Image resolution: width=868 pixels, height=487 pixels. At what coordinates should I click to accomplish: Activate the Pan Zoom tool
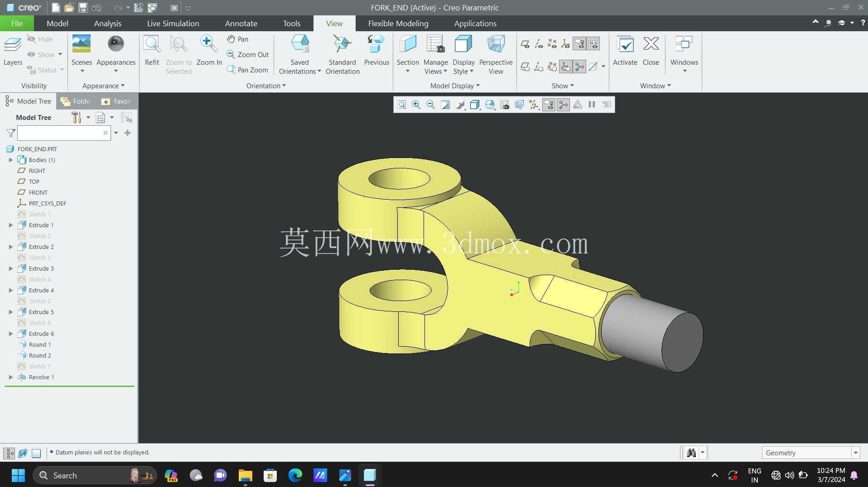(247, 70)
